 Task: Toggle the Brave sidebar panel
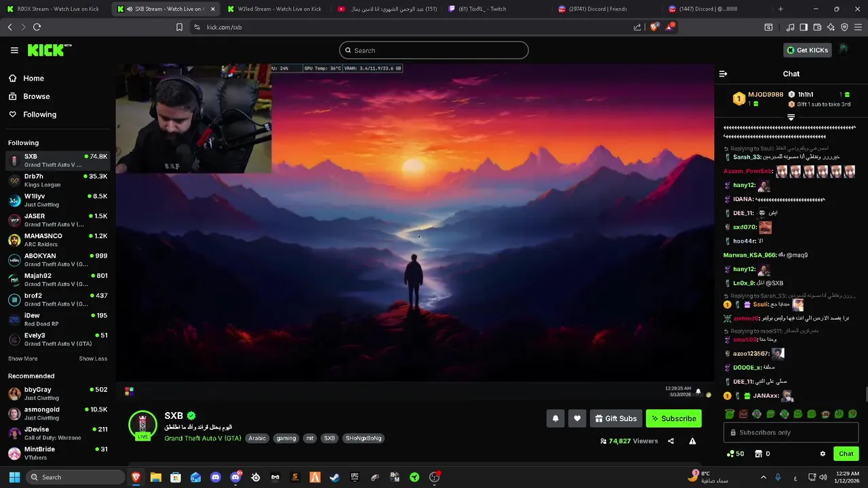804,27
